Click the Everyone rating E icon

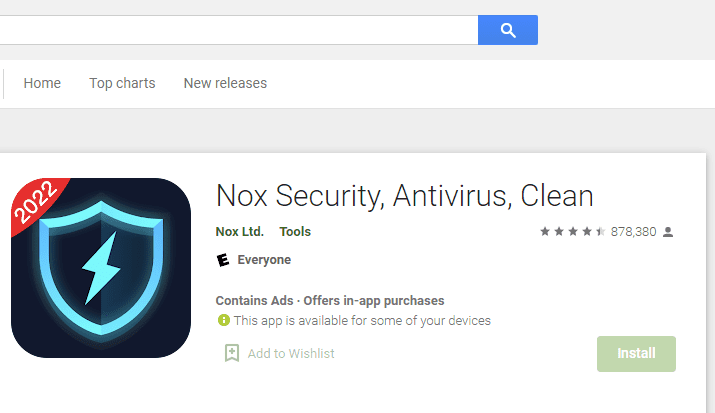(223, 260)
